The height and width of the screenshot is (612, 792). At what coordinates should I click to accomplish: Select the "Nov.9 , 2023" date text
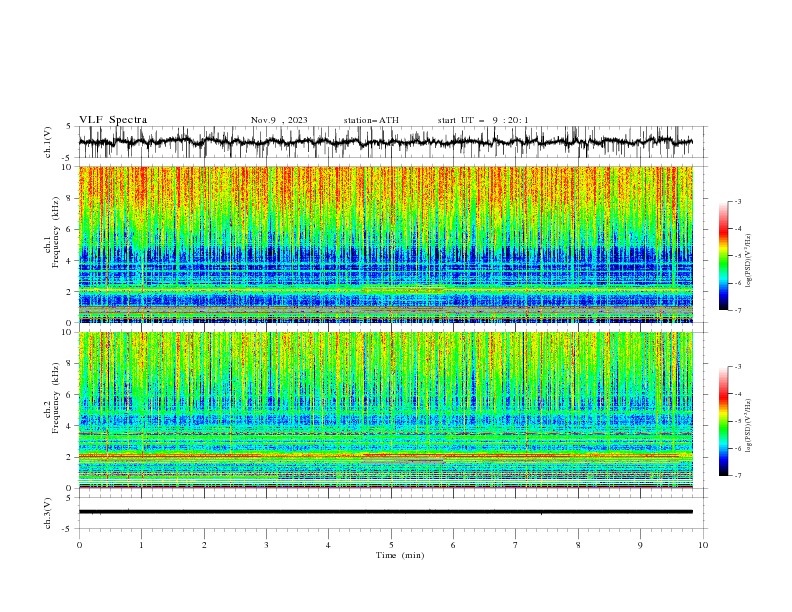click(x=279, y=120)
